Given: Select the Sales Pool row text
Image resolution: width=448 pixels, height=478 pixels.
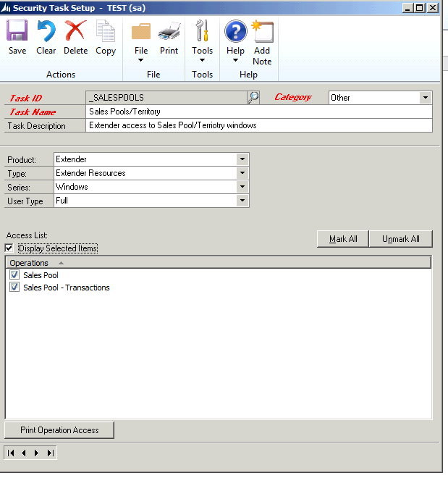Looking at the screenshot, I should pyautogui.click(x=41, y=275).
